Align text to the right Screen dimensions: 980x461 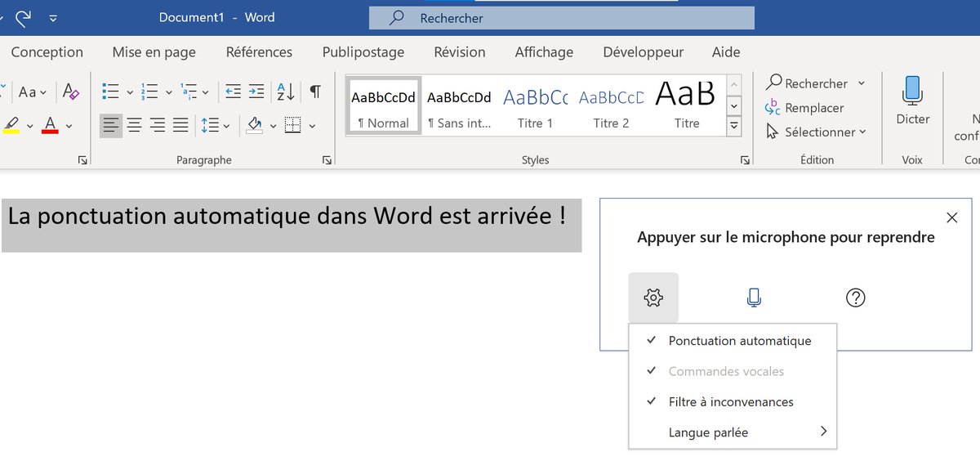(158, 125)
